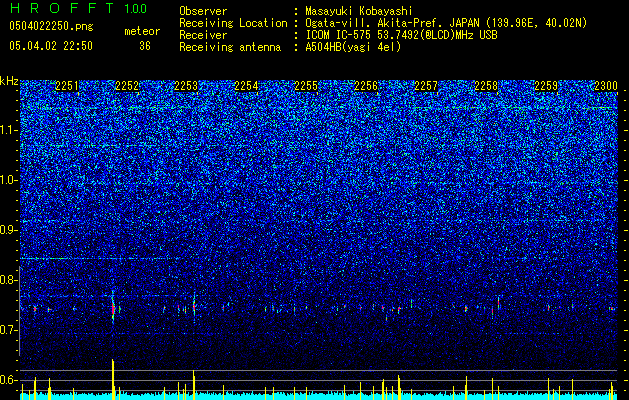The width and height of the screenshot is (629, 400).
Task: Click the Receiving antenna label
Action: coord(230,47)
